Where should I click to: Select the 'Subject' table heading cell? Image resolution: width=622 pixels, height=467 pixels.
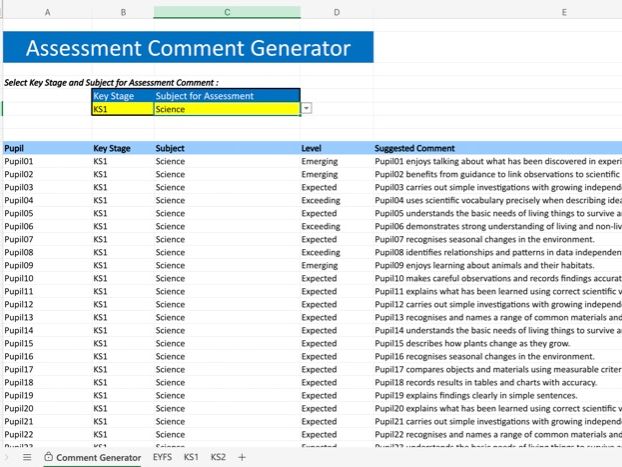coord(227,148)
